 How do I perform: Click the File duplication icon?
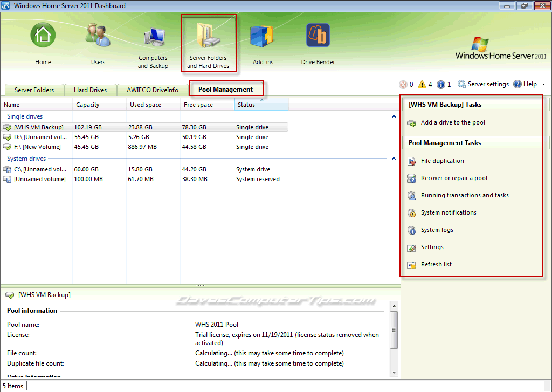pos(411,161)
